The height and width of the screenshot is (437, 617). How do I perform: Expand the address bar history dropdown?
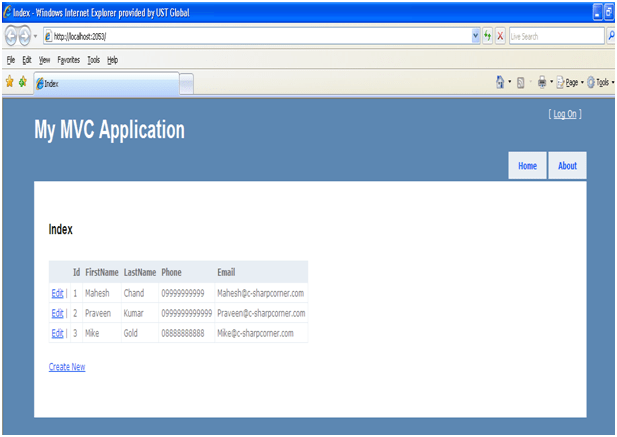475,35
